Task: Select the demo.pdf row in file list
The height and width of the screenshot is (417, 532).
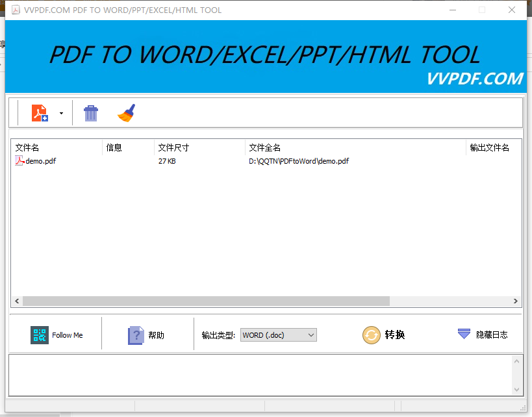Action: tap(266, 161)
